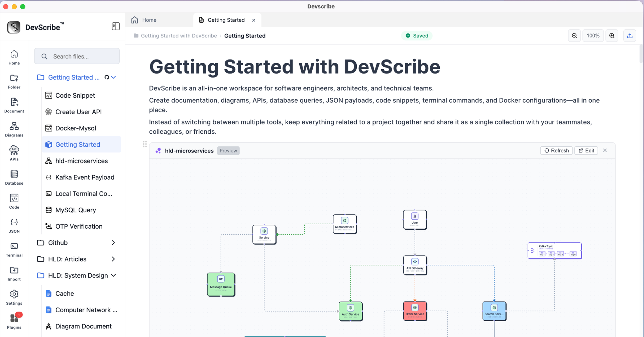
Task: Click the Search Service node in diagram
Action: click(x=494, y=311)
